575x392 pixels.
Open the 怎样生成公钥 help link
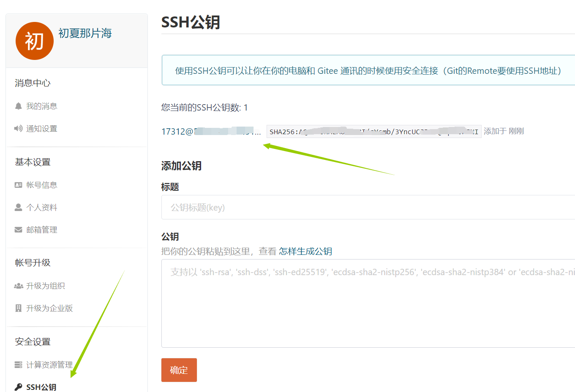point(305,251)
